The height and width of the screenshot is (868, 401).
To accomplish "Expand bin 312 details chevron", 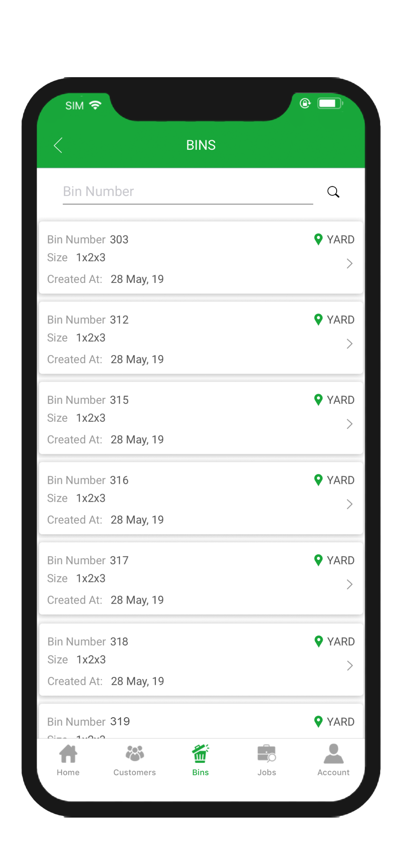I will (x=349, y=344).
